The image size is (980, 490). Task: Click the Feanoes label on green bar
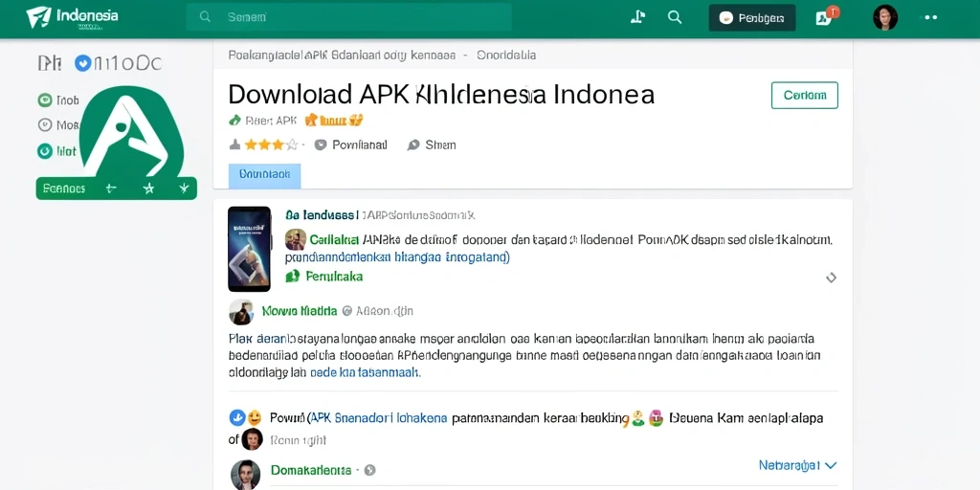click(64, 189)
